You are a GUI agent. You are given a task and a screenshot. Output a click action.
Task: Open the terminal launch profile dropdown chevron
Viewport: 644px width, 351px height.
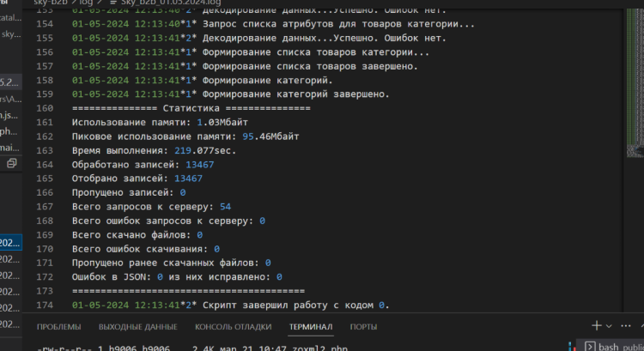(x=611, y=326)
